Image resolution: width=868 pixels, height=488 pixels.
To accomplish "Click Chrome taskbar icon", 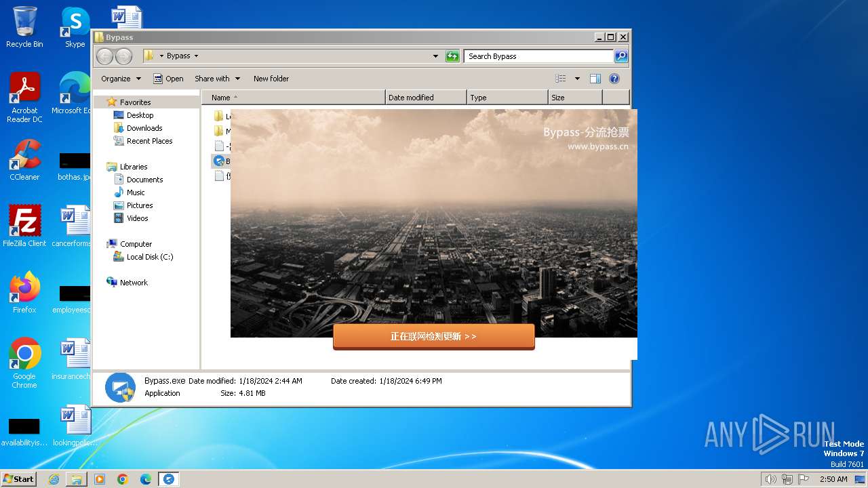I will (x=123, y=479).
